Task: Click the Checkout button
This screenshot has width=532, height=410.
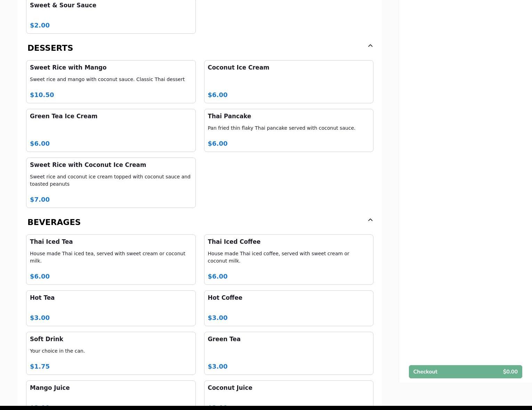Action: click(465, 371)
